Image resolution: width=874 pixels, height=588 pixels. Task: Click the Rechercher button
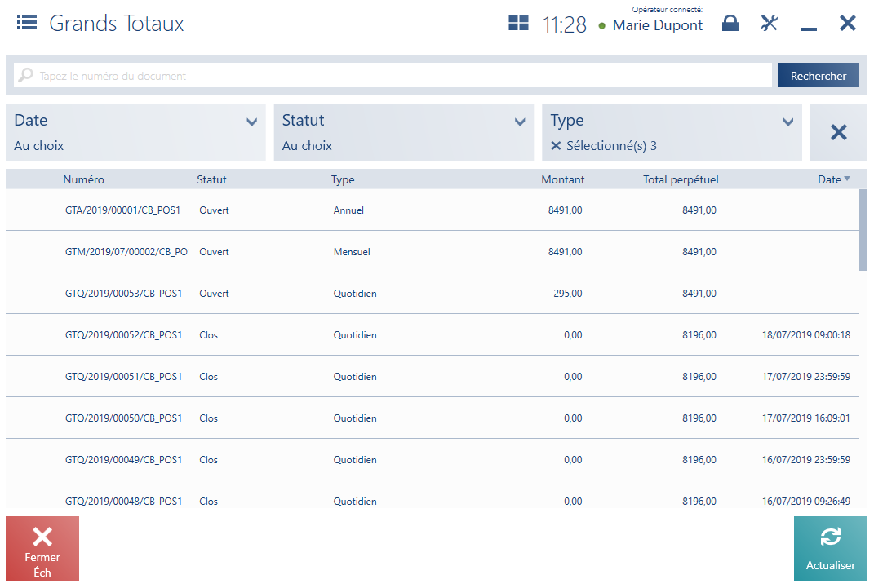pos(818,75)
